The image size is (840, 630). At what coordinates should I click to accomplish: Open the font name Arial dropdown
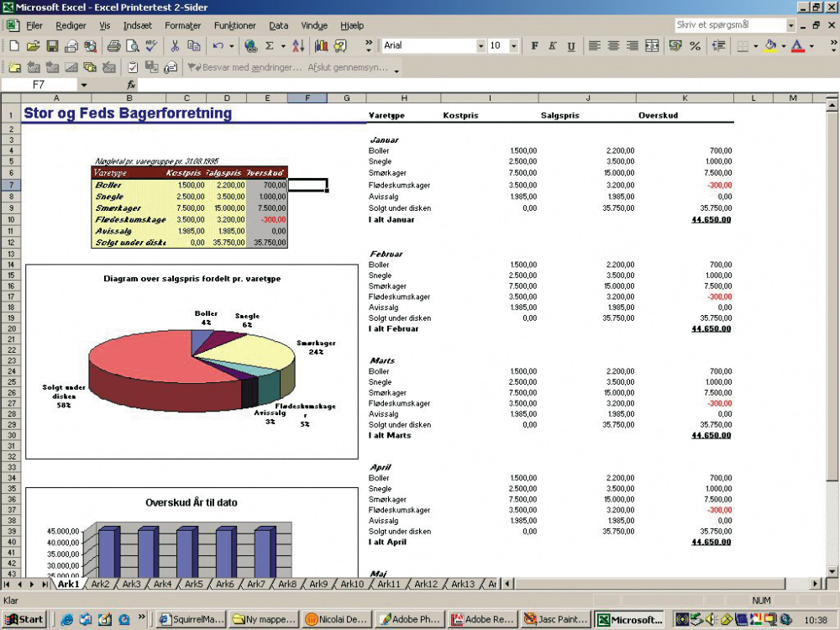480,46
